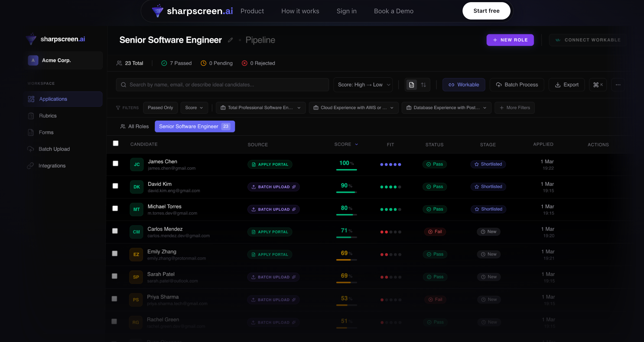This screenshot has width=644, height=342.
Task: Tick the checkbox for James Chen
Action: [x=116, y=163]
